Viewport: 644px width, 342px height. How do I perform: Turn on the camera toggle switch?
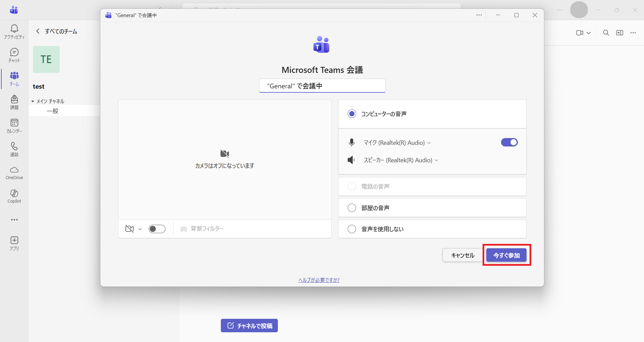[x=157, y=229]
